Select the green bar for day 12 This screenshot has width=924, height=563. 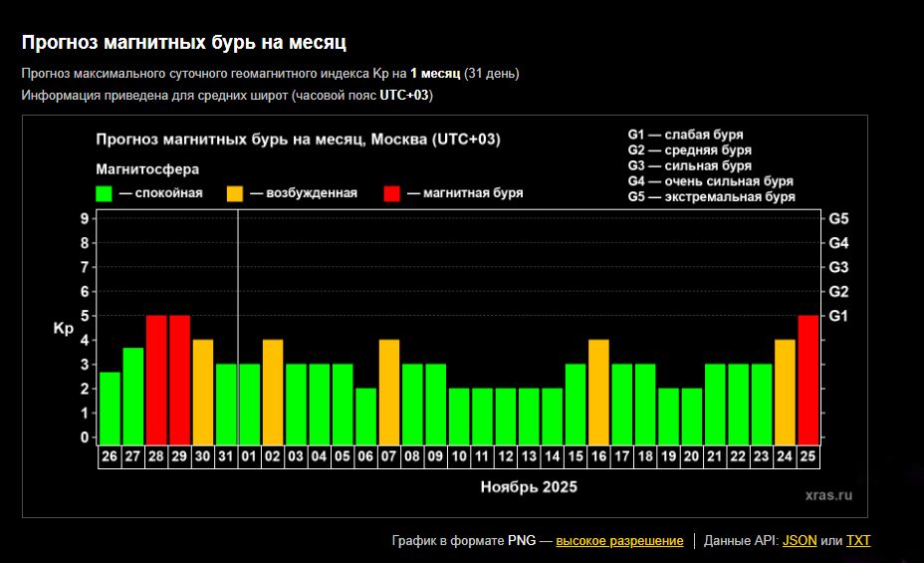point(506,416)
